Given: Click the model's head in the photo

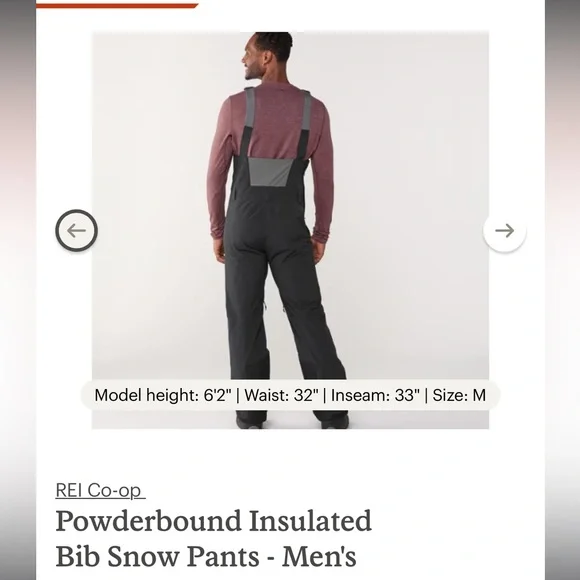Looking at the screenshot, I should (x=268, y=55).
